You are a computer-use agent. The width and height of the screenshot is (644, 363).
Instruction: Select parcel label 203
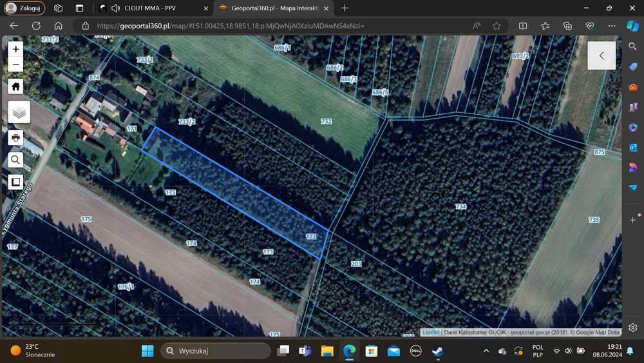[x=356, y=264]
